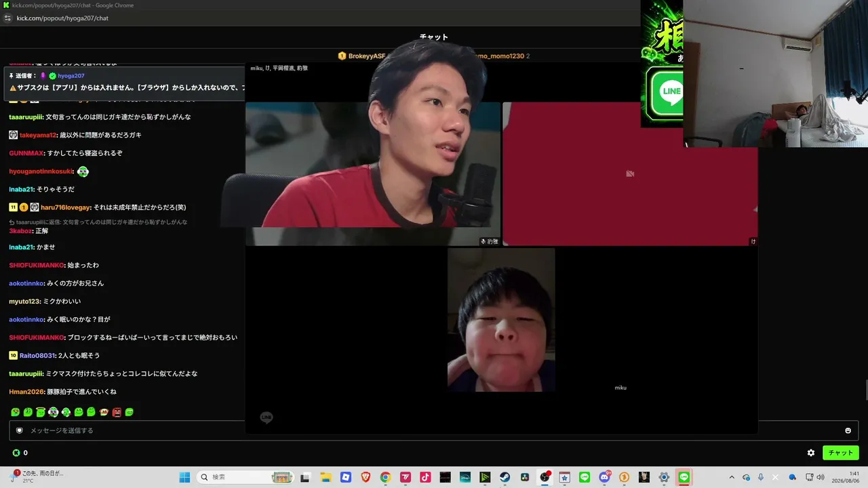
Task: Click BrokeyyASF in the top gifters bar
Action: coord(366,56)
